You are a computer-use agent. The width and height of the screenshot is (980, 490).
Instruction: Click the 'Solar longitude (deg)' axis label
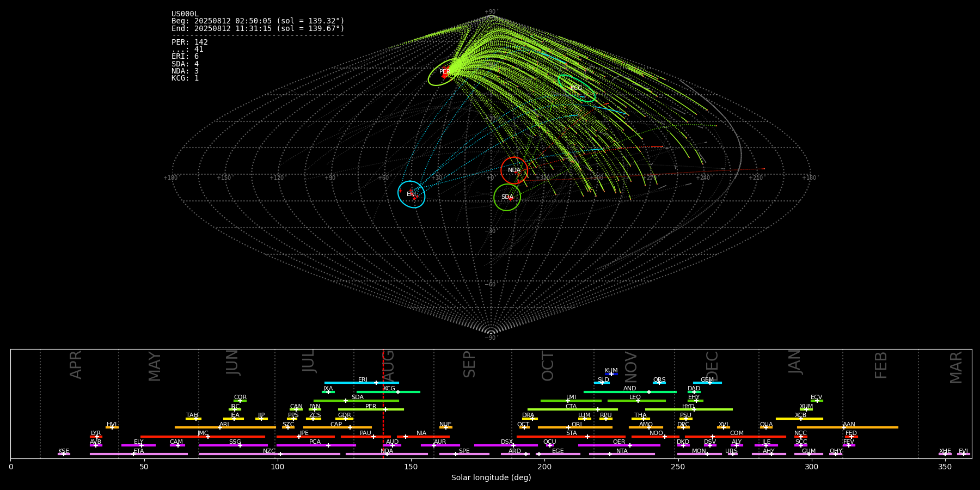pyautogui.click(x=491, y=478)
